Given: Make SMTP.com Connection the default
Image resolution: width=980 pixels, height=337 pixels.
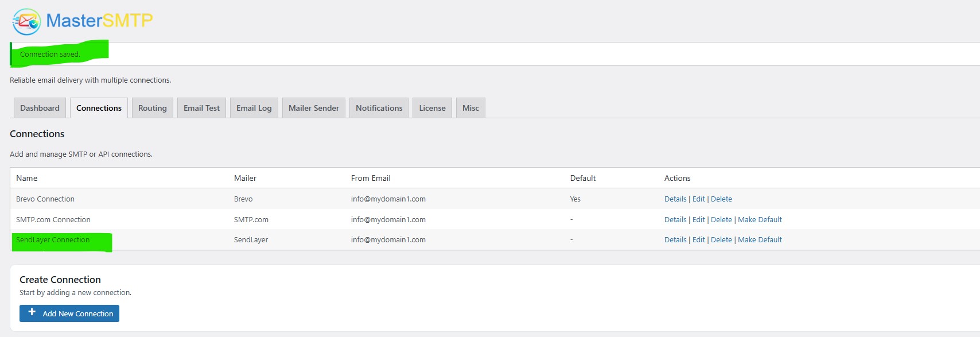Looking at the screenshot, I should click(x=760, y=220).
